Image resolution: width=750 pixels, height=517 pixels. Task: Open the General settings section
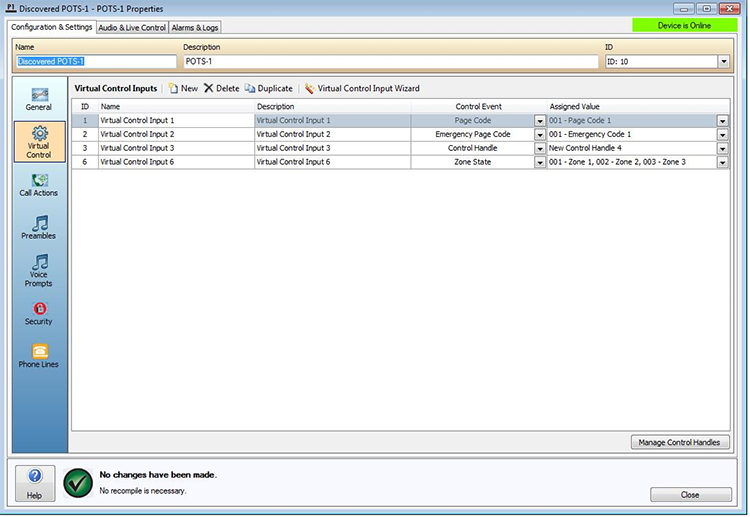[39, 98]
